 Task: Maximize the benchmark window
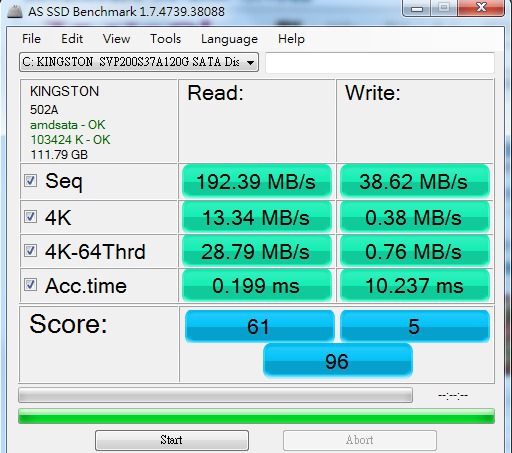[x=444, y=8]
